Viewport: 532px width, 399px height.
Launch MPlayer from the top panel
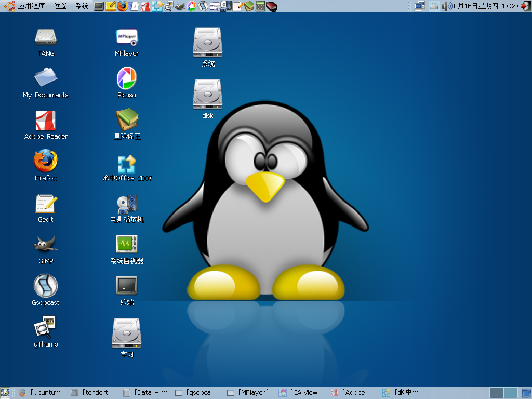tap(215, 6)
